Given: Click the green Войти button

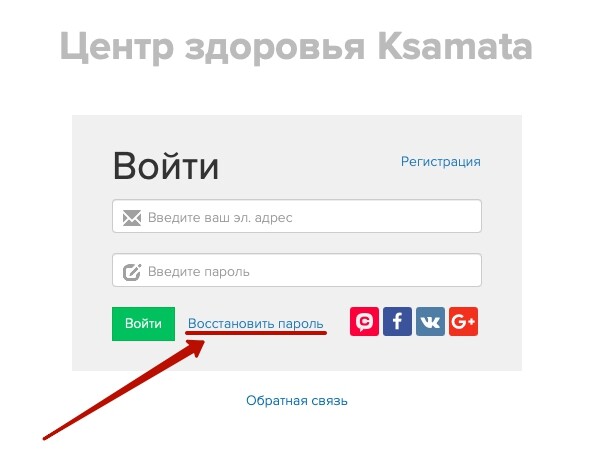Looking at the screenshot, I should (x=143, y=324).
